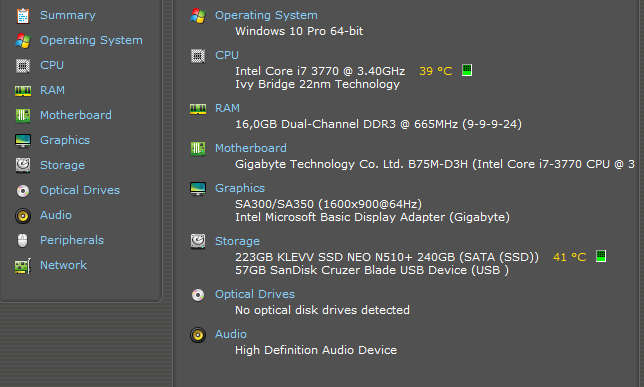Click SA300/SA350 monitor resolution text
The height and width of the screenshot is (387, 644).
point(328,204)
